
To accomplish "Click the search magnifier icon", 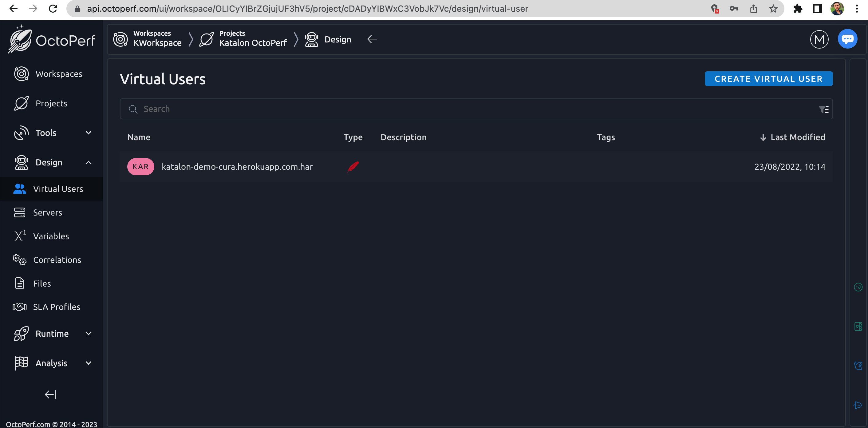I will click(133, 109).
